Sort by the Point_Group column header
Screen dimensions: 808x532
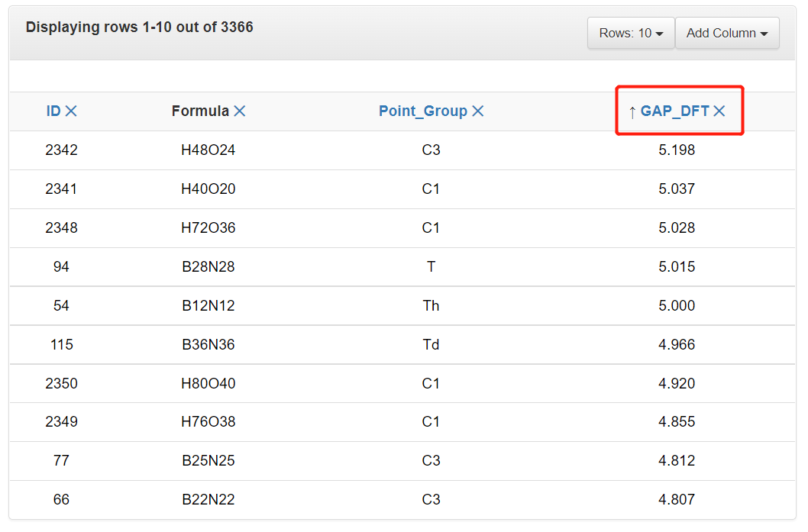(x=422, y=111)
